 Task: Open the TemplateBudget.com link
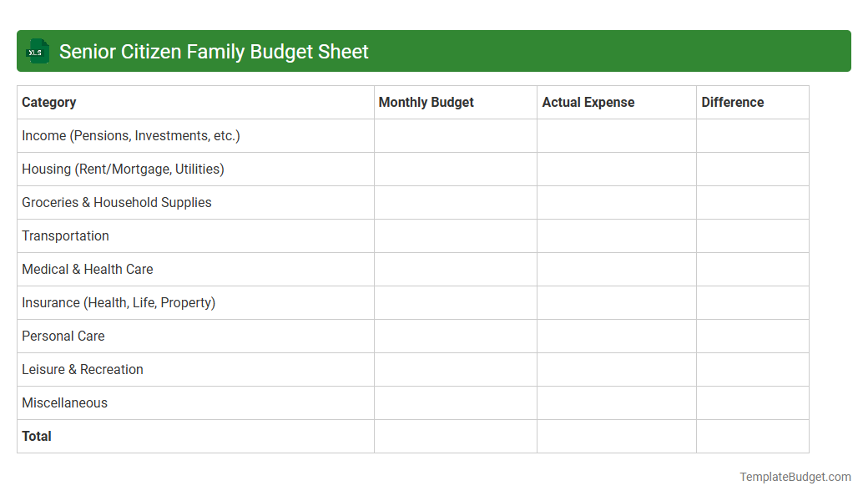[795, 477]
